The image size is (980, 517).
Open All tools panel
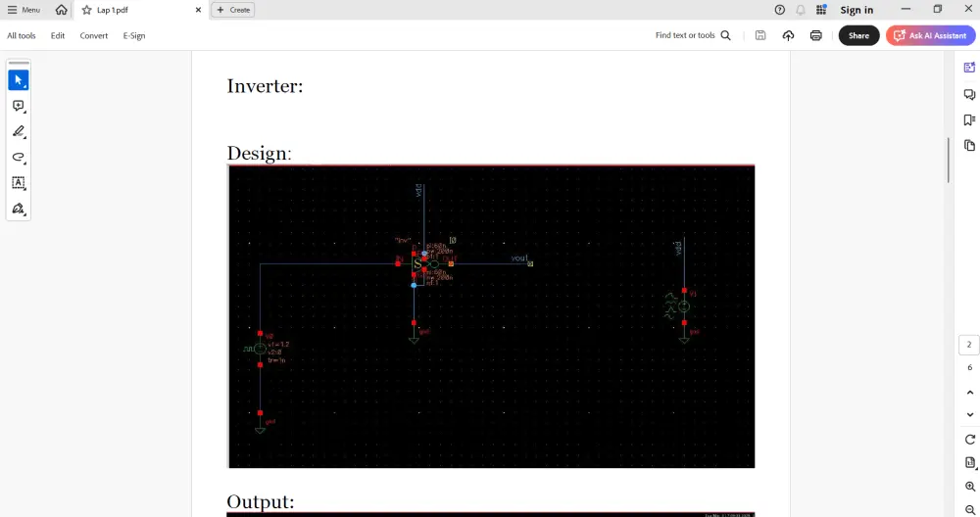22,35
